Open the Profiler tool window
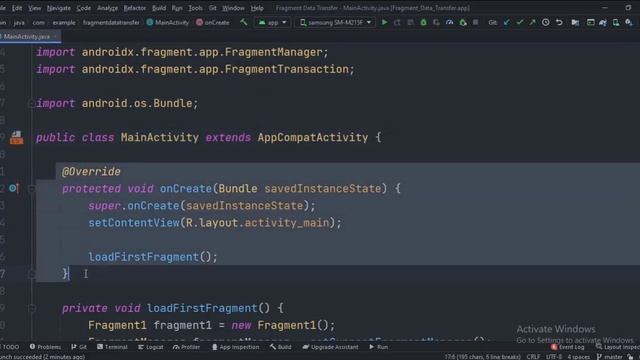Image resolution: width=640 pixels, height=360 pixels. pyautogui.click(x=187, y=347)
